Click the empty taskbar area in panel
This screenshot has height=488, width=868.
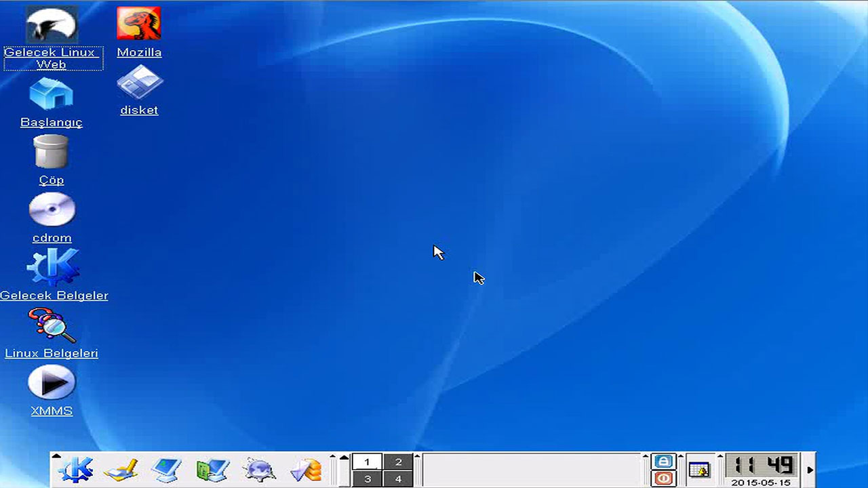point(532,470)
